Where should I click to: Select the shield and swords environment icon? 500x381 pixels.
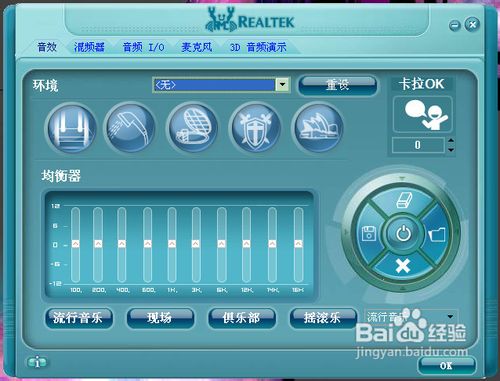255,128
